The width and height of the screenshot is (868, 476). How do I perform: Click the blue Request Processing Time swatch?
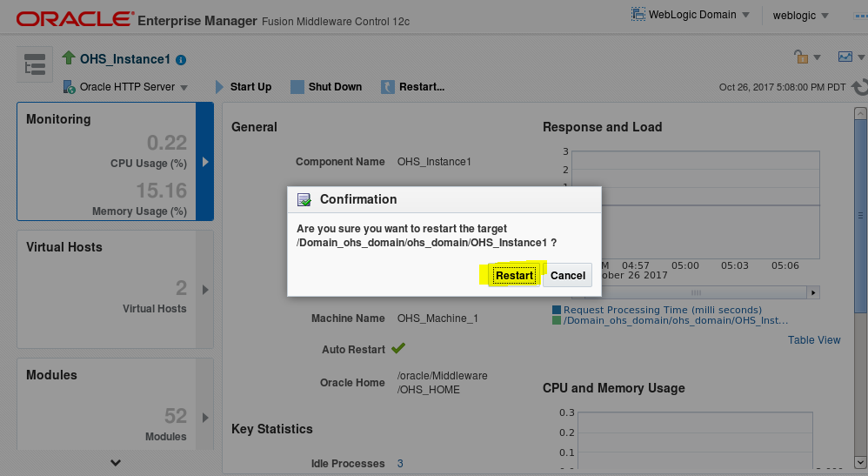click(x=557, y=311)
